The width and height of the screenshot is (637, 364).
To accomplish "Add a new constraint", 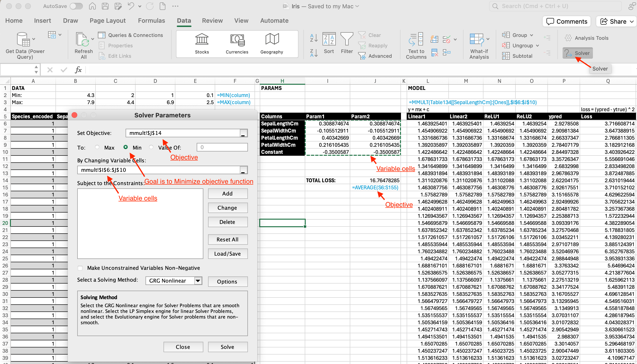I will pyautogui.click(x=227, y=194).
